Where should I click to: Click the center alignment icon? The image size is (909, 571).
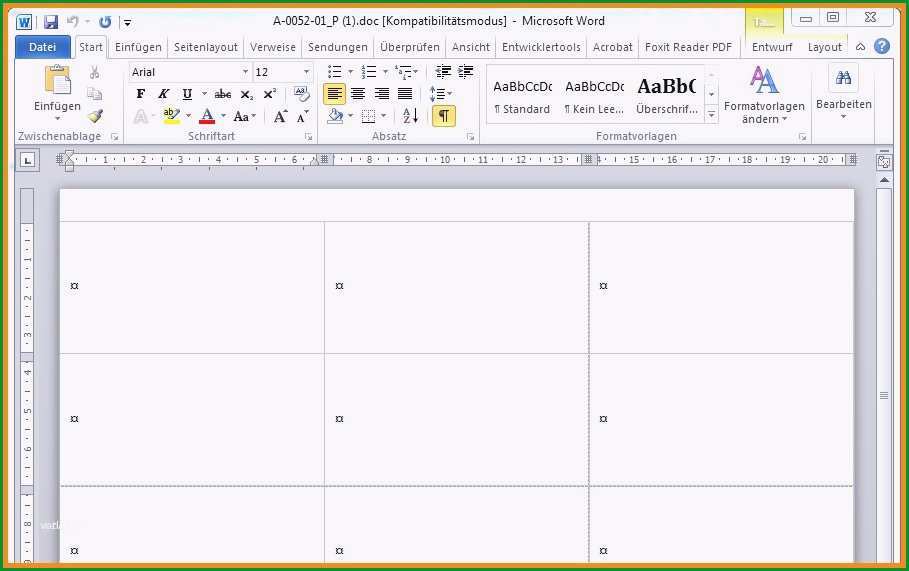click(x=358, y=94)
